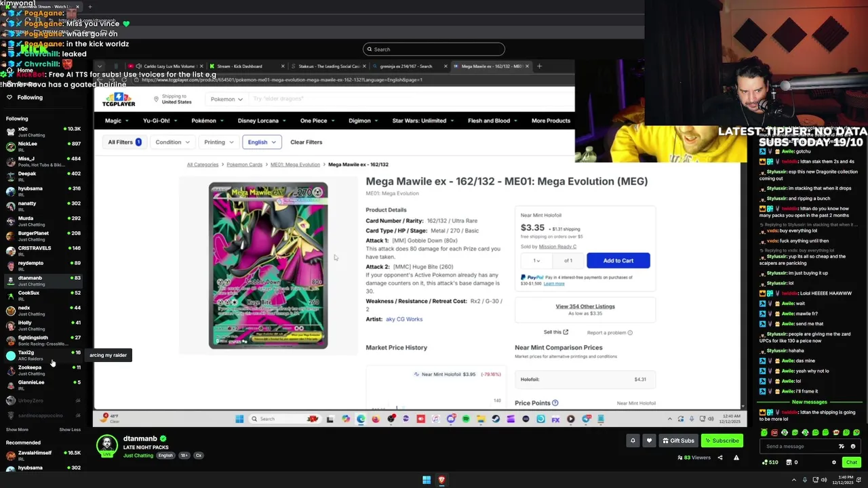This screenshot has width=868, height=488.
Task: Click the Sell this link
Action: coord(555,332)
